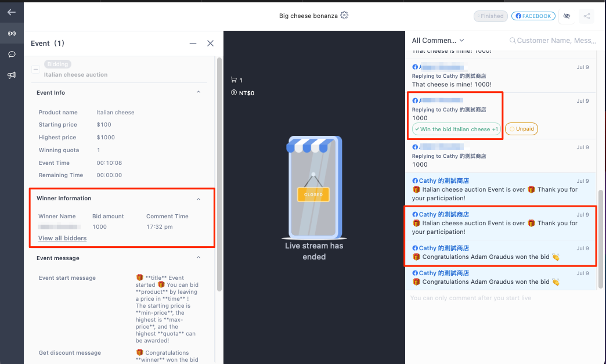This screenshot has height=364, width=606.
Task: Click the Highest price $1000 value
Action: pos(106,137)
